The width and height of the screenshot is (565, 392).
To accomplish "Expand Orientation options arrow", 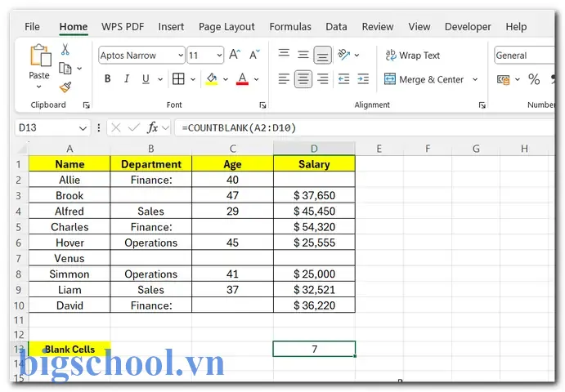I will [x=356, y=55].
